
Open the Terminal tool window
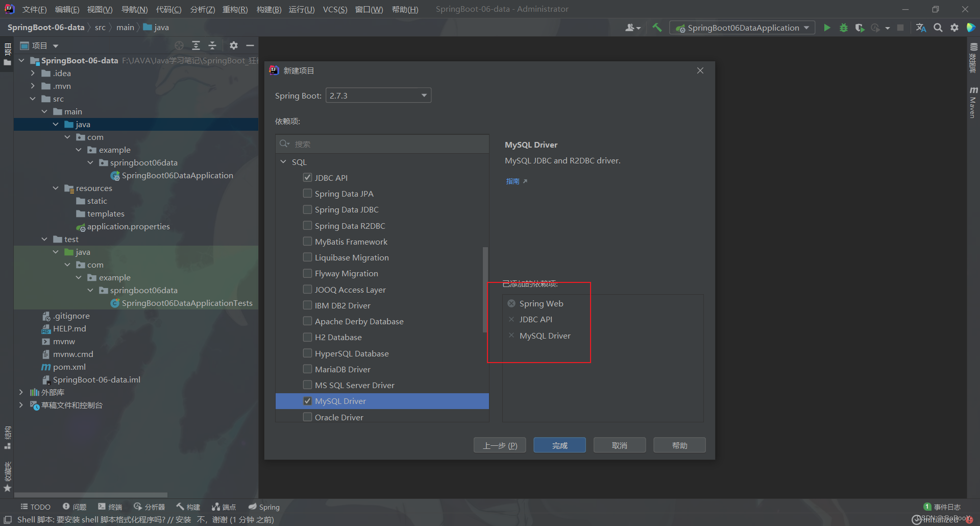click(110, 507)
